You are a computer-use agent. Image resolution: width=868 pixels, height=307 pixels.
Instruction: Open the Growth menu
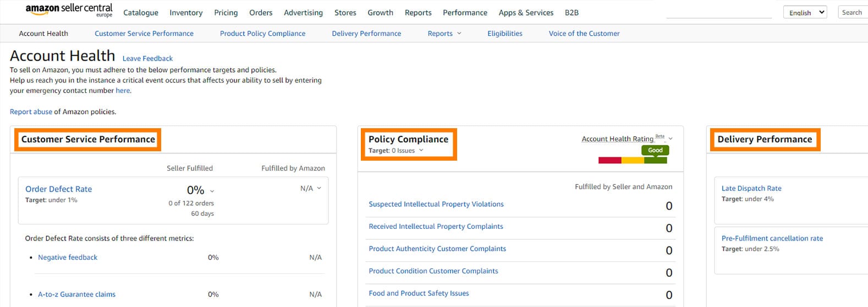pos(381,13)
